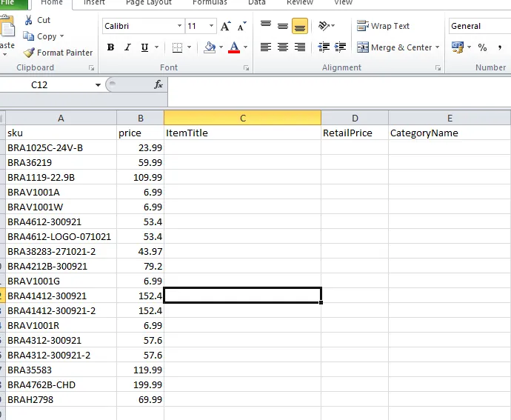Select the ItemTitle header cell
The image size is (511, 420).
click(x=242, y=133)
